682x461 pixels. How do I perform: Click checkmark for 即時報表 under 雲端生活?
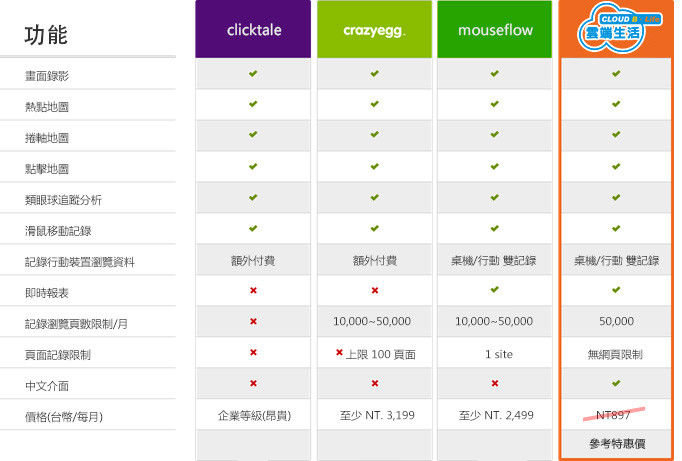tap(616, 290)
